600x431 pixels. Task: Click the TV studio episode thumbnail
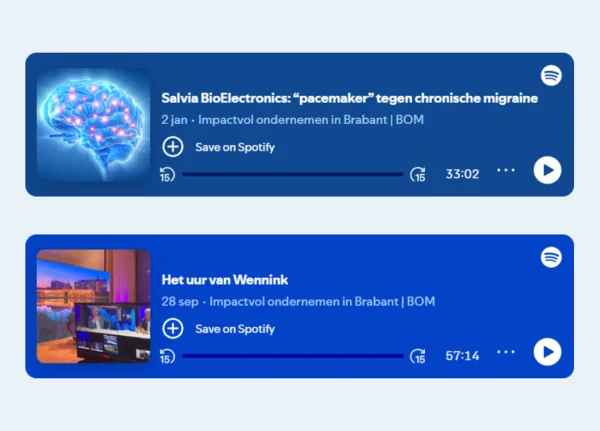pos(93,306)
